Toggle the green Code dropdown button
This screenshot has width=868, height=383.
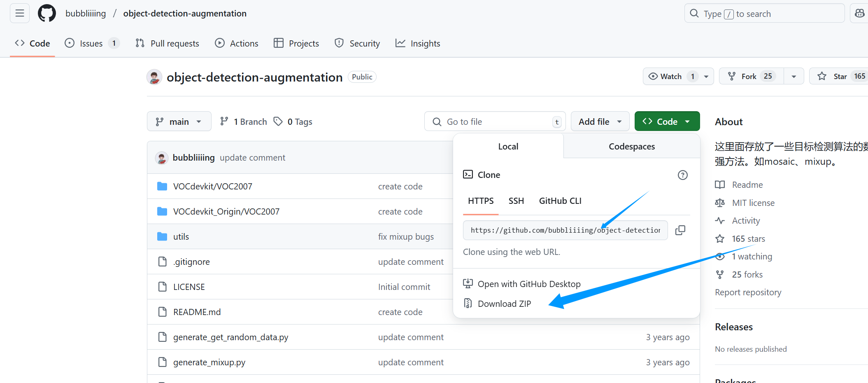point(667,121)
